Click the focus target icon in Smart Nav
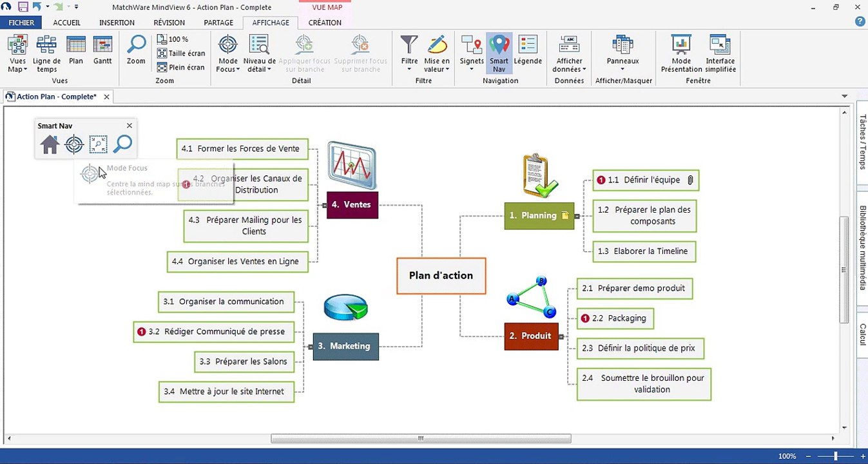Viewport: 868px width, 464px height. (x=74, y=144)
